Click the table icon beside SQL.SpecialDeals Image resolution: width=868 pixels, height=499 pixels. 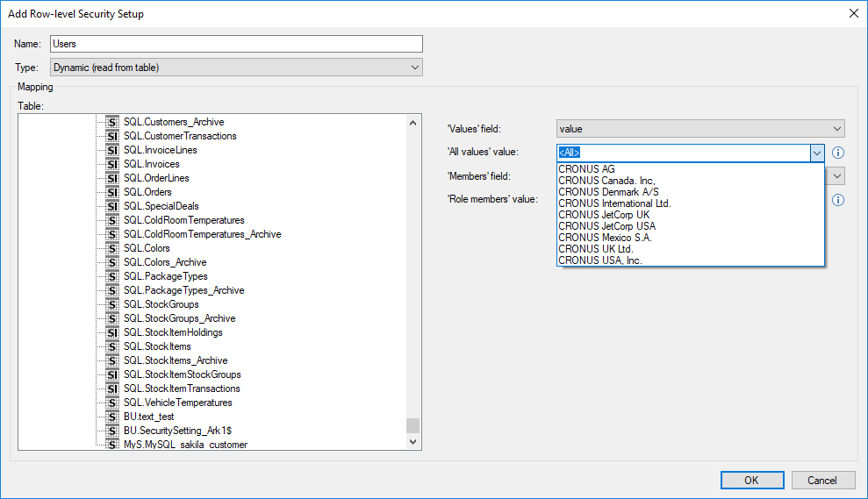pyautogui.click(x=112, y=206)
